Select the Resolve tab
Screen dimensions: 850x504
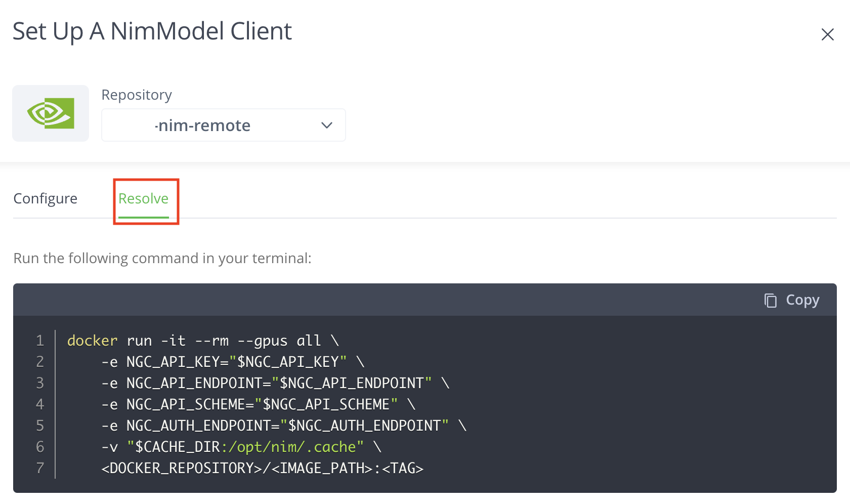point(144,198)
